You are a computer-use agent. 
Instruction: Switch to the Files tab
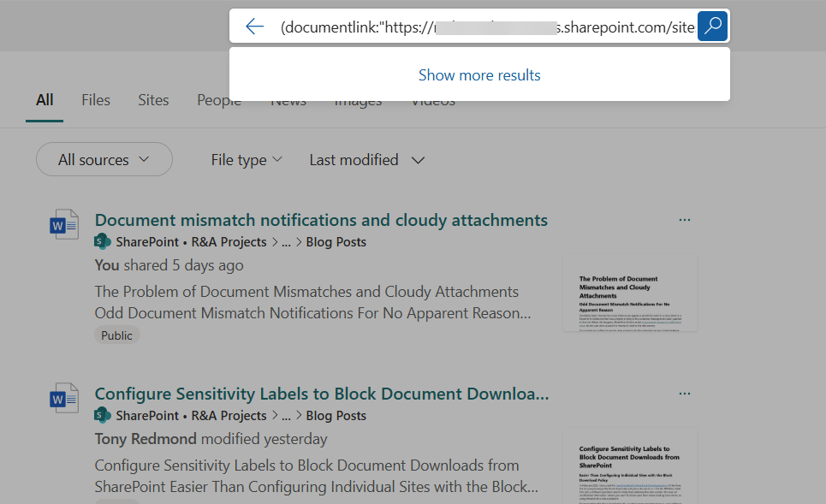point(96,100)
